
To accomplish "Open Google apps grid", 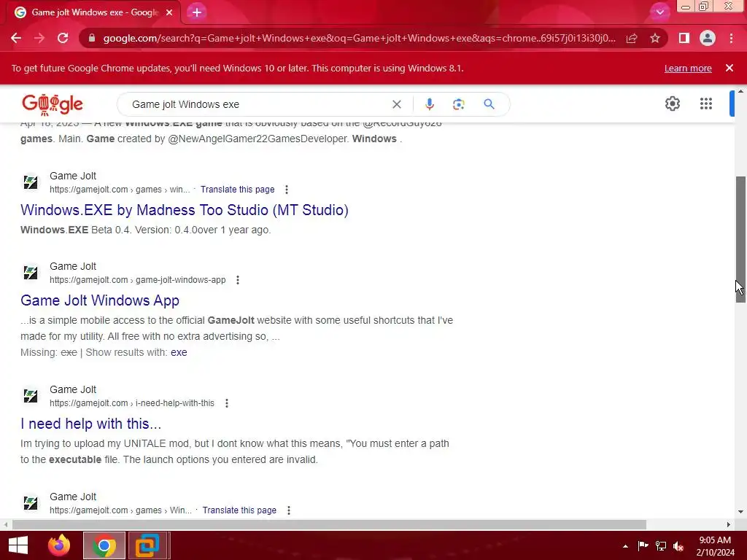I will click(x=706, y=104).
